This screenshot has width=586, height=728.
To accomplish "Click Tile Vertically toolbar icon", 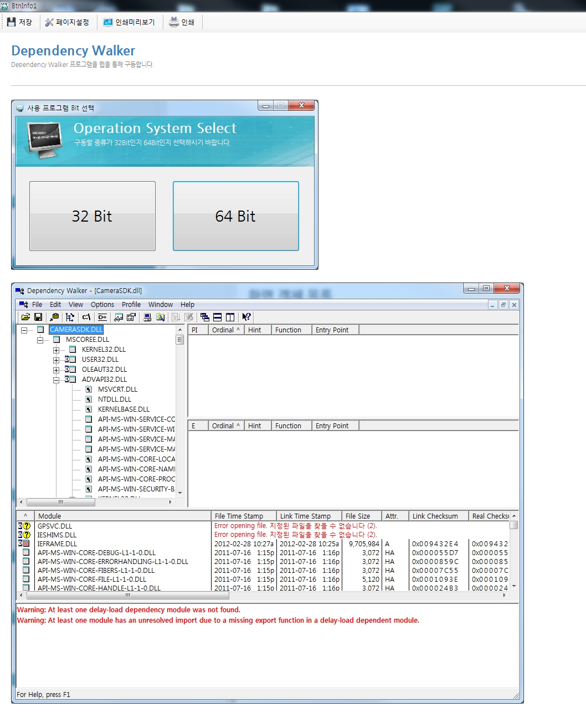I will tap(230, 317).
